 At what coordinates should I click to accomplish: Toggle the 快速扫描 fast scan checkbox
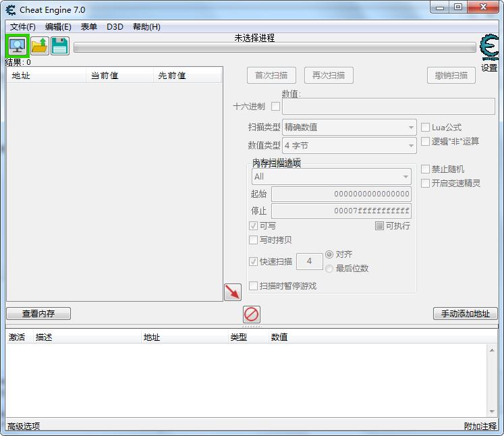point(253,261)
